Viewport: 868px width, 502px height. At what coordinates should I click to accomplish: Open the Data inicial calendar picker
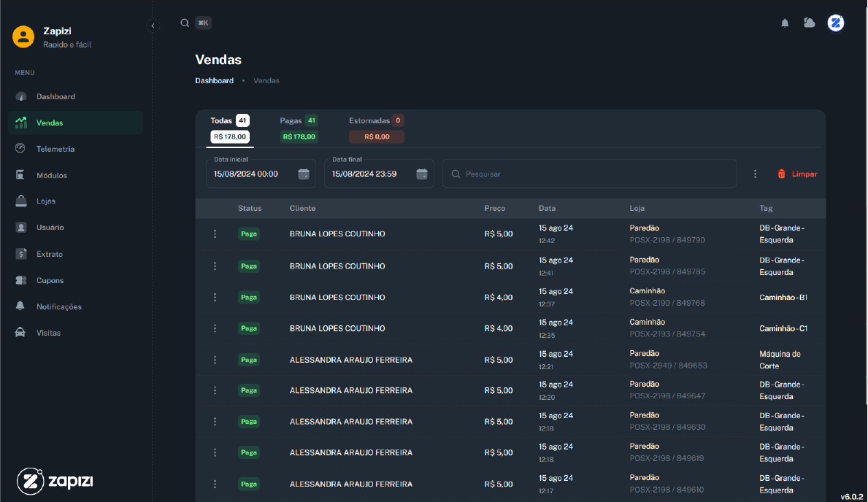click(x=304, y=174)
